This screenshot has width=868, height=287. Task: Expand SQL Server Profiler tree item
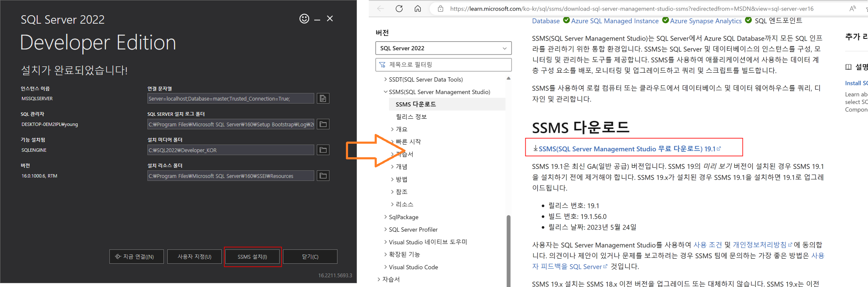[x=386, y=230]
